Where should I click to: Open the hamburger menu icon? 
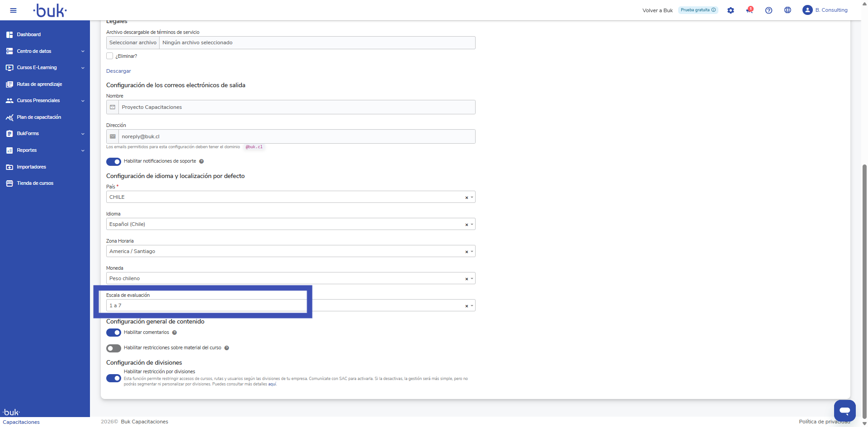13,10
